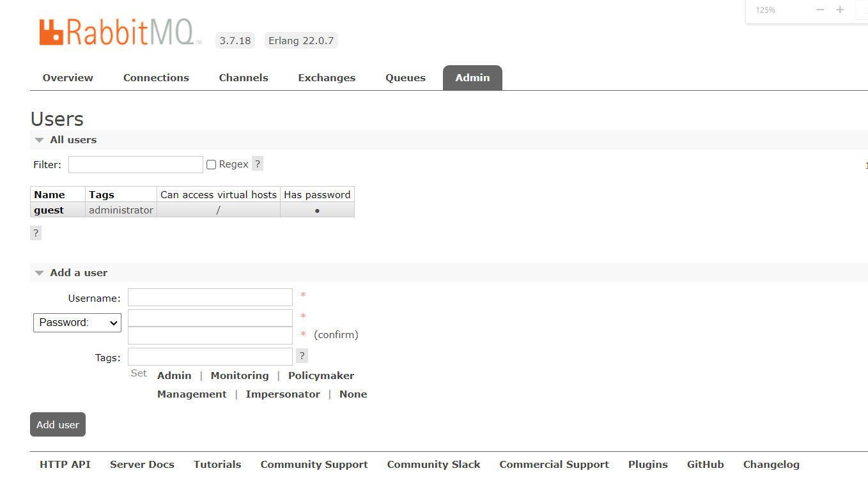Open the Connections tab

pyautogui.click(x=156, y=77)
